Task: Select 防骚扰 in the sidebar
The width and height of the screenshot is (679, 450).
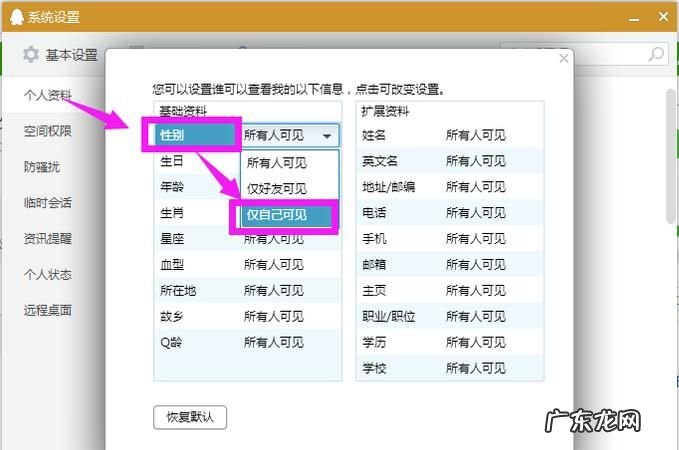Action: point(42,166)
